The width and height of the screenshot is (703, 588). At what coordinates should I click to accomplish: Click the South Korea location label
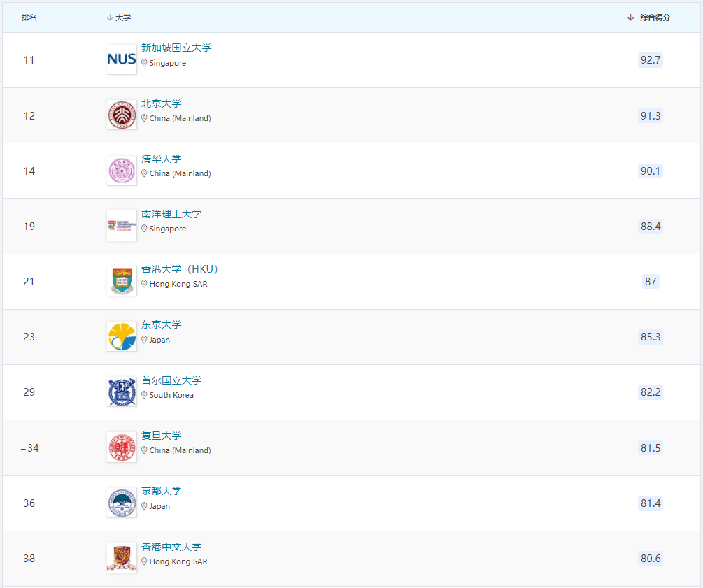171,395
